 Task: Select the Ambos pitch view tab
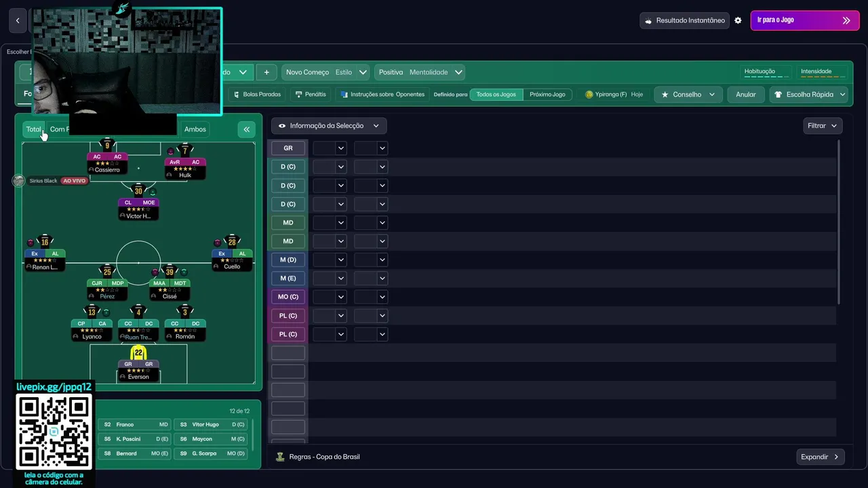(195, 129)
